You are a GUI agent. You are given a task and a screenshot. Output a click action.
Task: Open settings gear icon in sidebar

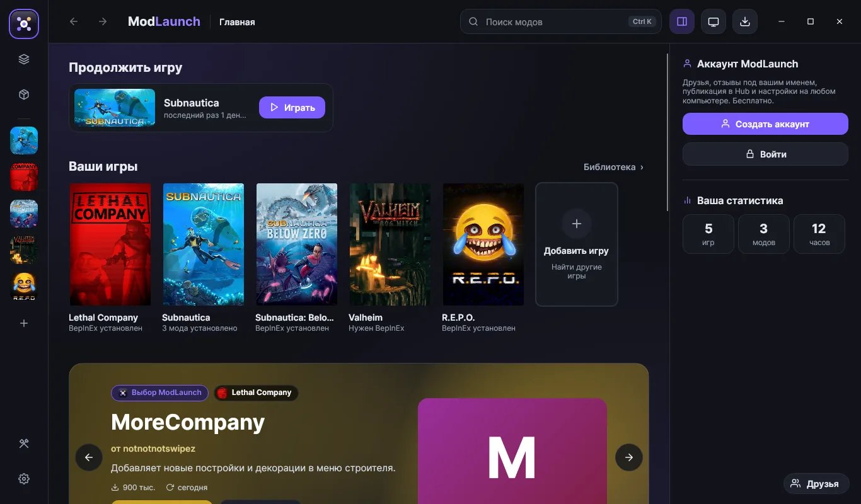(x=24, y=479)
